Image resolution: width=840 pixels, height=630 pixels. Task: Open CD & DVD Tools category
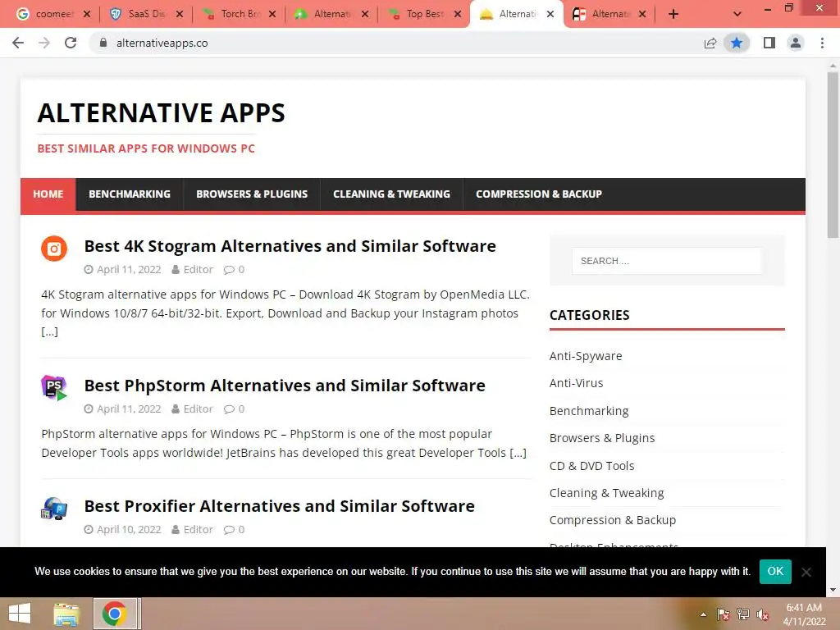[592, 466]
